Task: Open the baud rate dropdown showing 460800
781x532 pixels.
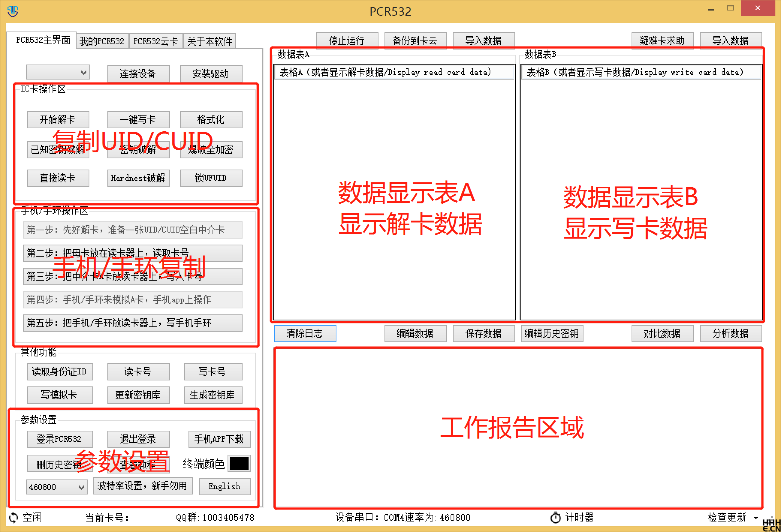Action: pyautogui.click(x=56, y=487)
